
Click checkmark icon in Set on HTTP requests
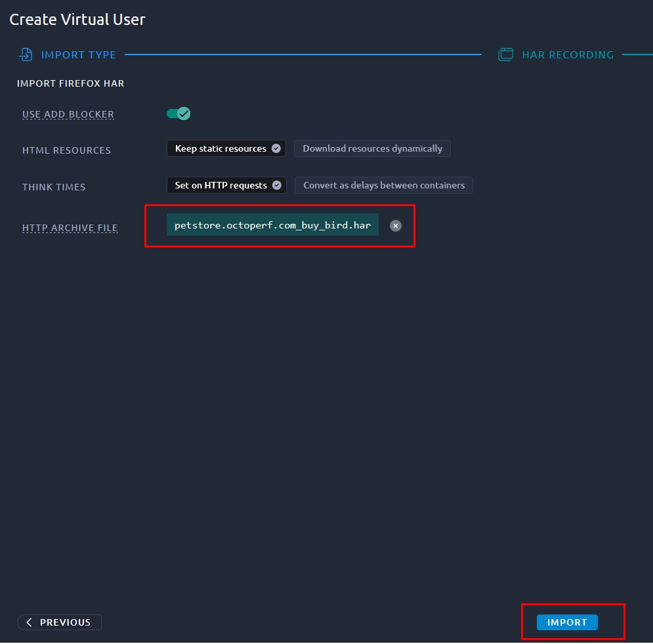click(x=277, y=185)
